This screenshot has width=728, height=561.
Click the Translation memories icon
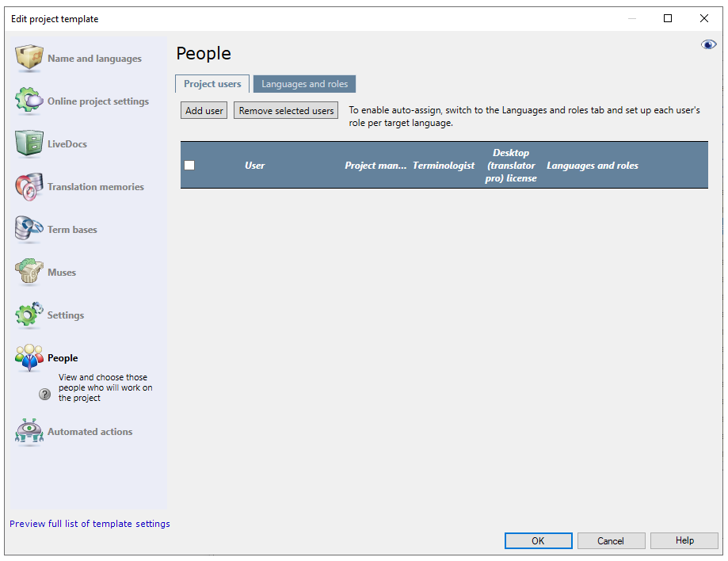(x=29, y=186)
